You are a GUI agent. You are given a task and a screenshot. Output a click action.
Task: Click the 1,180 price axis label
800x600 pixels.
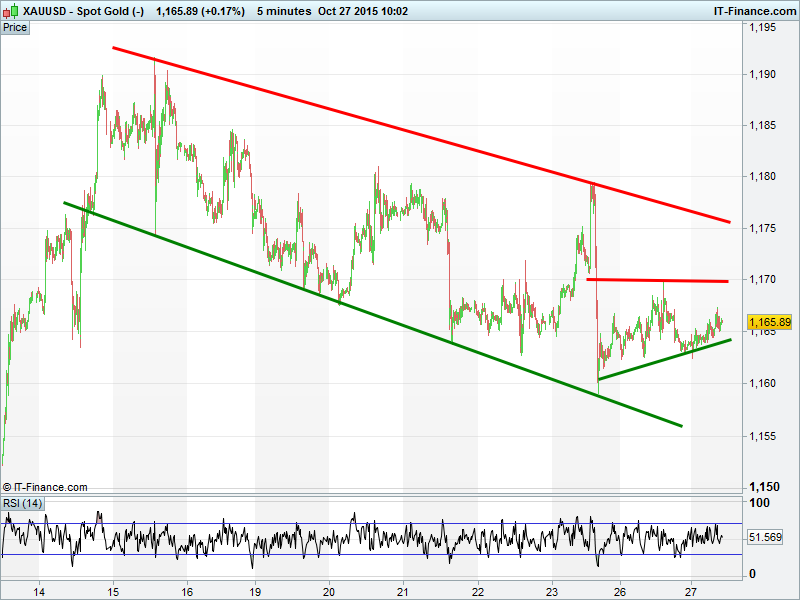click(x=762, y=177)
